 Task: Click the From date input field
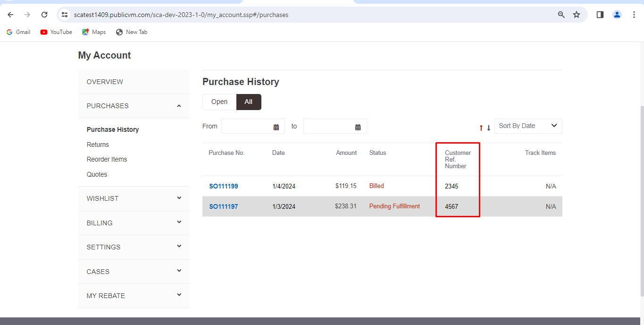pyautogui.click(x=246, y=127)
